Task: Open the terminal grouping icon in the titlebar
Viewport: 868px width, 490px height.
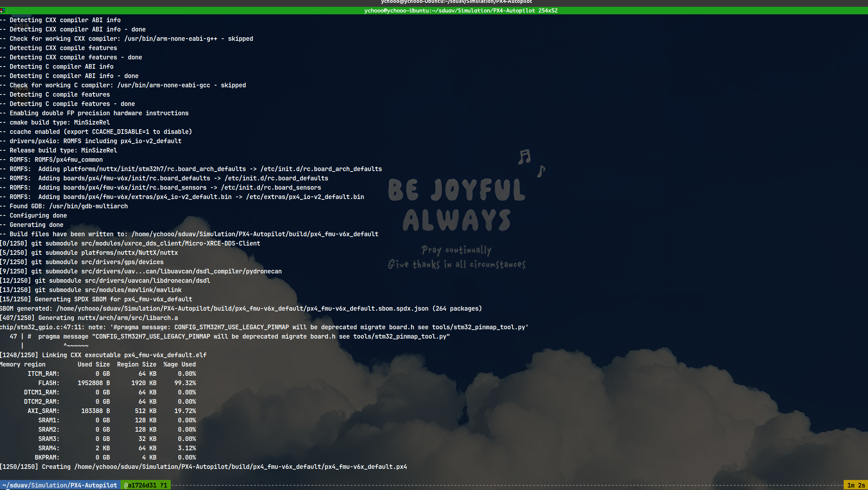Action: [x=3, y=10]
